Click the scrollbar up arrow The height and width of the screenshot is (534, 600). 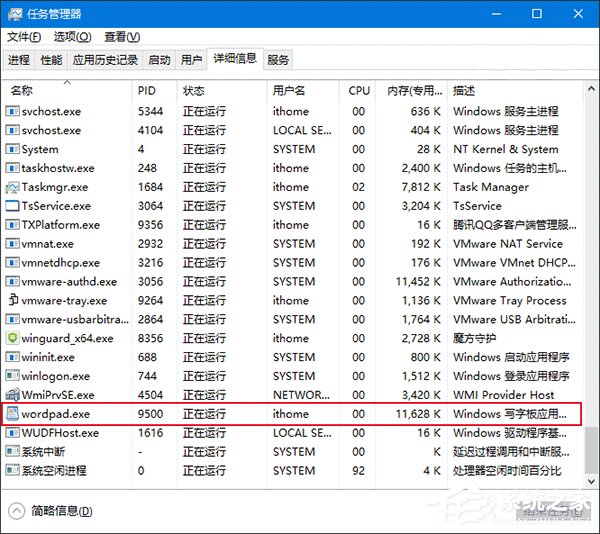591,88
